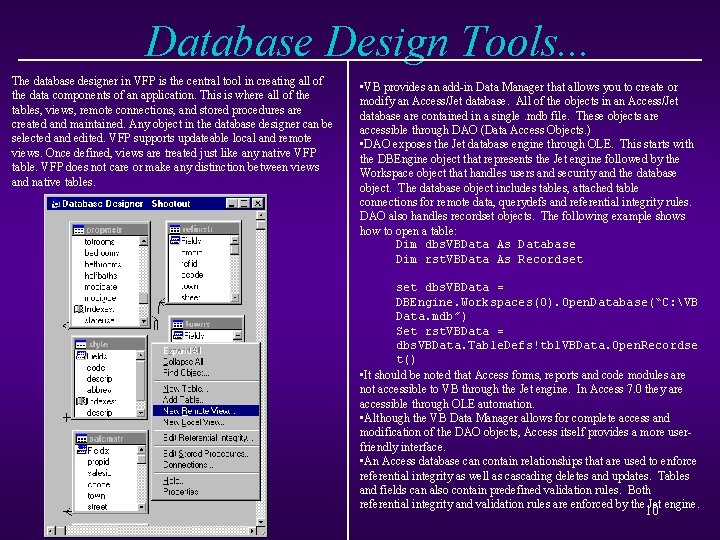The height and width of the screenshot is (540, 720).
Task: Click refinsti list scroll down arrow
Action: pos(235,298)
